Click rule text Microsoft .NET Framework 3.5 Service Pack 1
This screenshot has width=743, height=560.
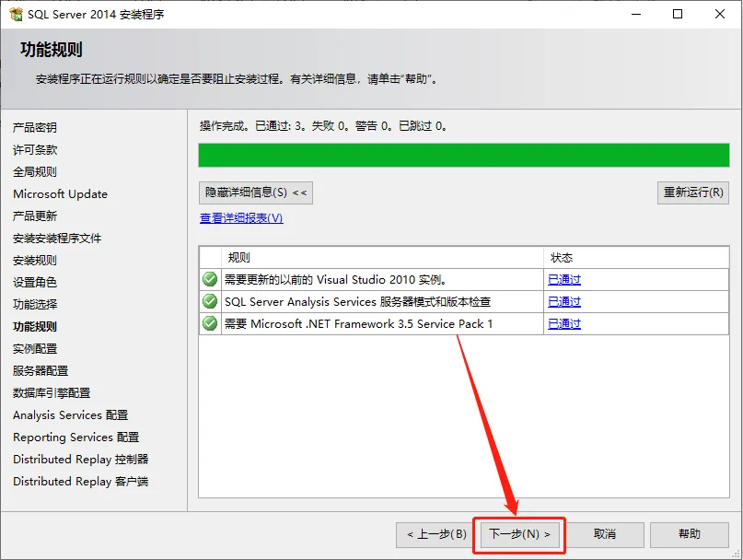(358, 324)
